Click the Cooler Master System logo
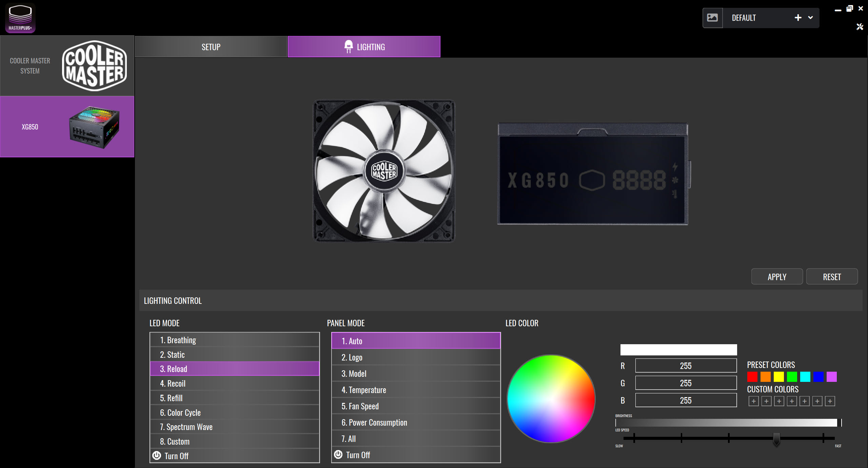Screen dimensions: 868x468 coord(94,66)
